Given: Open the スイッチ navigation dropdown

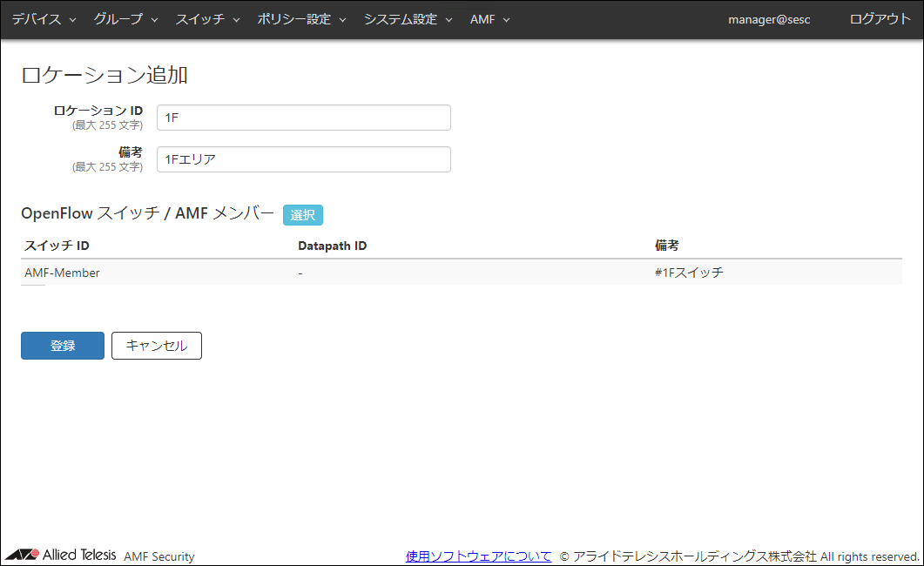Looking at the screenshot, I should tap(207, 19).
